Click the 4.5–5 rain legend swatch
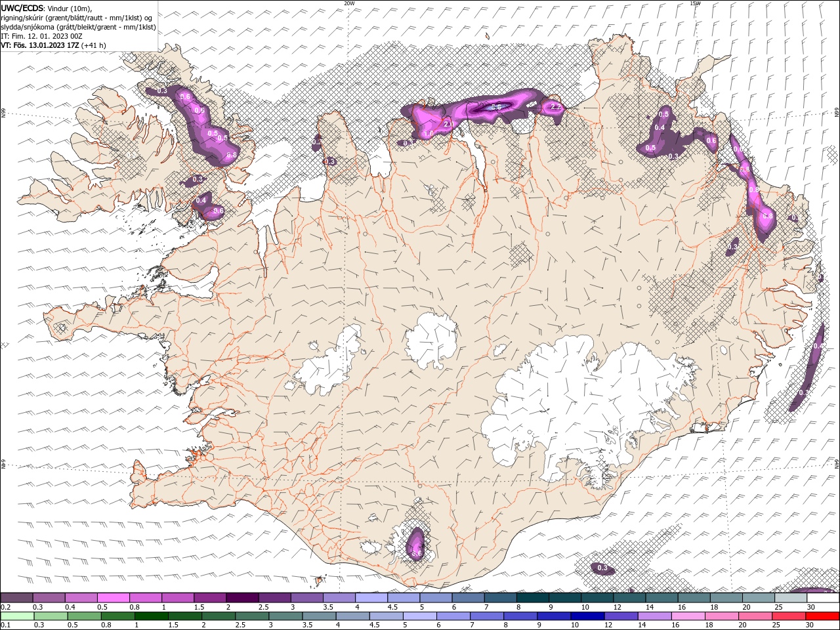Image resolution: width=840 pixels, height=630 pixels. click(387, 616)
